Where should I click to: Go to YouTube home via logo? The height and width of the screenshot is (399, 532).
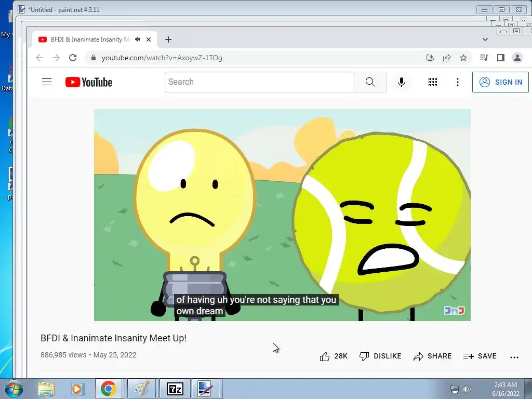click(88, 82)
